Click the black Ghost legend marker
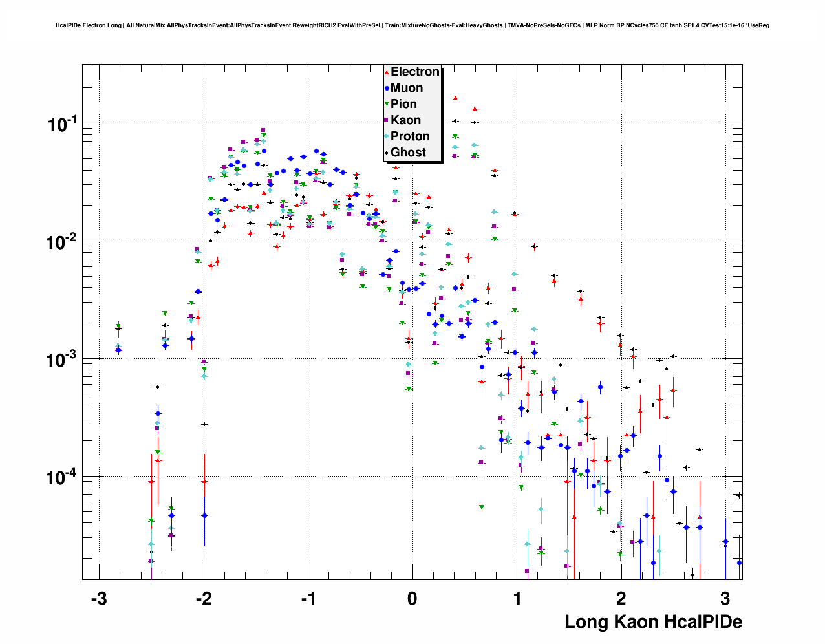The width and height of the screenshot is (825, 644). tap(387, 153)
